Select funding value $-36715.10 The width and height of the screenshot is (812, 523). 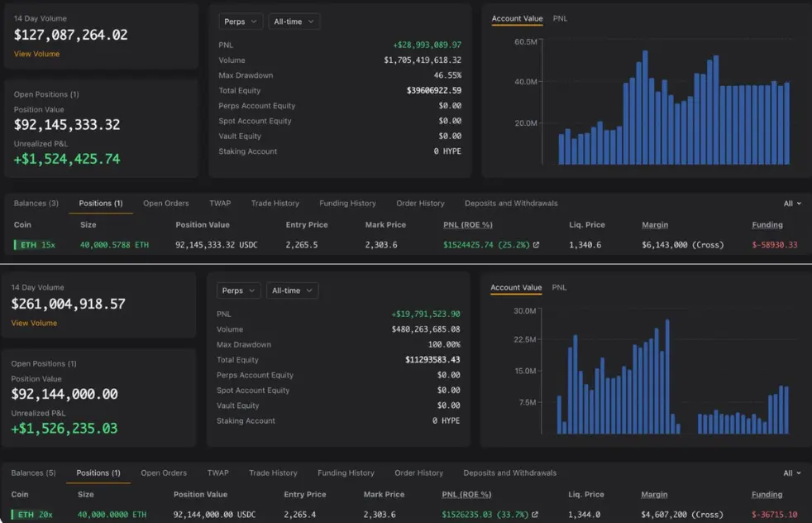(x=774, y=514)
